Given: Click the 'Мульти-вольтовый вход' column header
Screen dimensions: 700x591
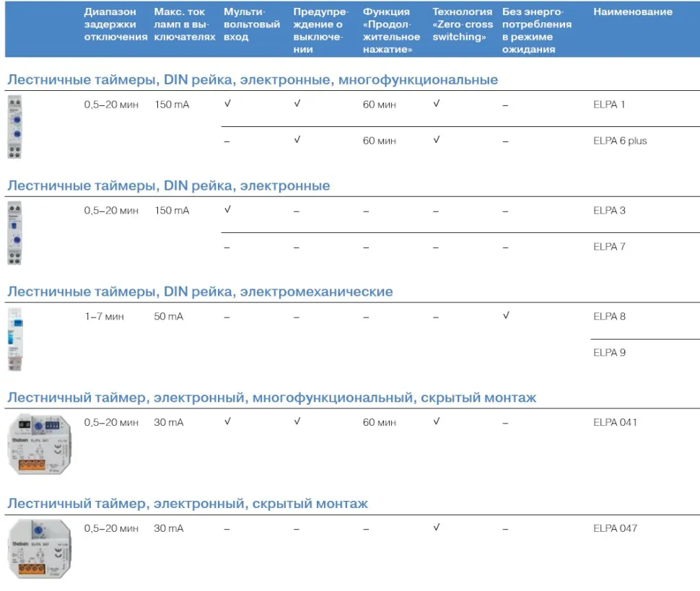Looking at the screenshot, I should [251, 25].
